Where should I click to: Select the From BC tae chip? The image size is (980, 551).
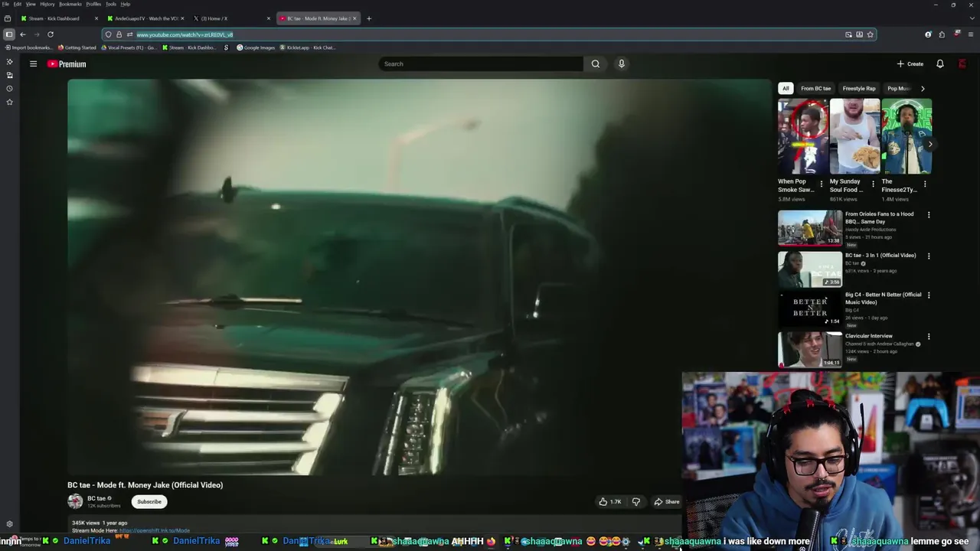(815, 88)
